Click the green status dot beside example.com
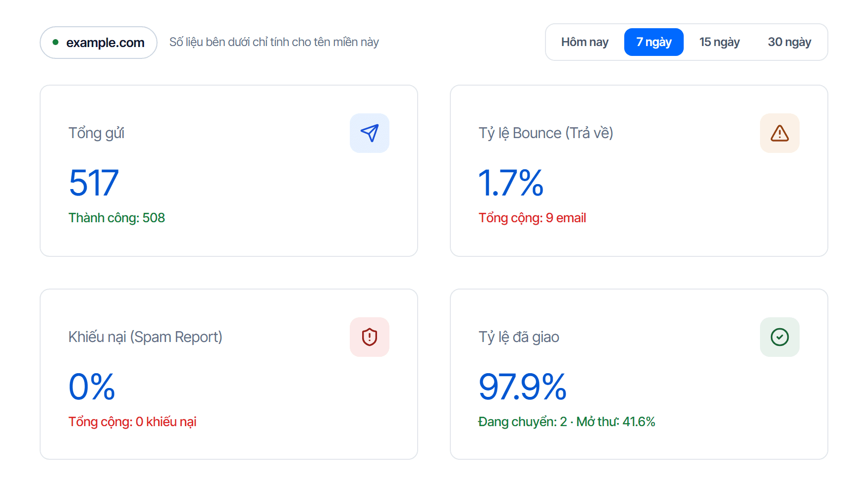The width and height of the screenshot is (868, 488). click(55, 43)
